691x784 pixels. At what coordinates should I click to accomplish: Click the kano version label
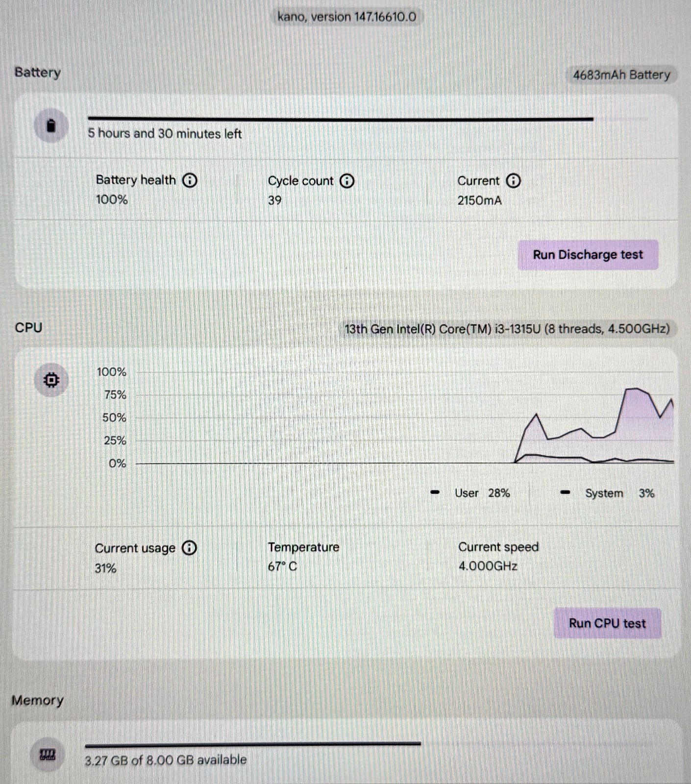tap(347, 17)
